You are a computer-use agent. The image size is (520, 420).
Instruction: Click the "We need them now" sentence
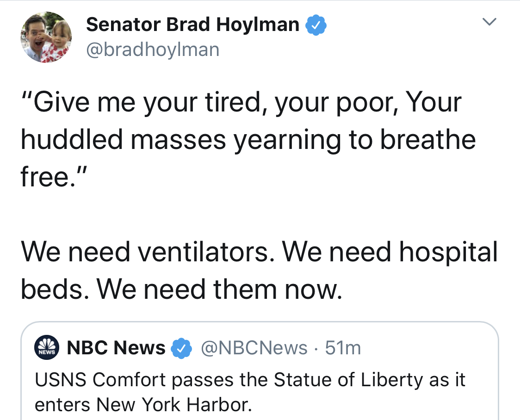point(220,289)
